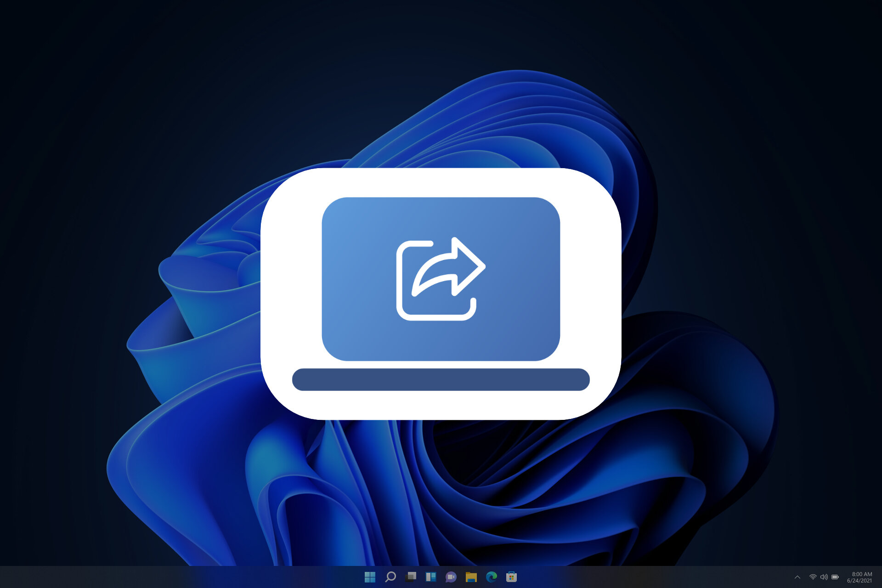This screenshot has width=882, height=588.
Task: Open the Widgets panel icon
Action: click(x=431, y=577)
